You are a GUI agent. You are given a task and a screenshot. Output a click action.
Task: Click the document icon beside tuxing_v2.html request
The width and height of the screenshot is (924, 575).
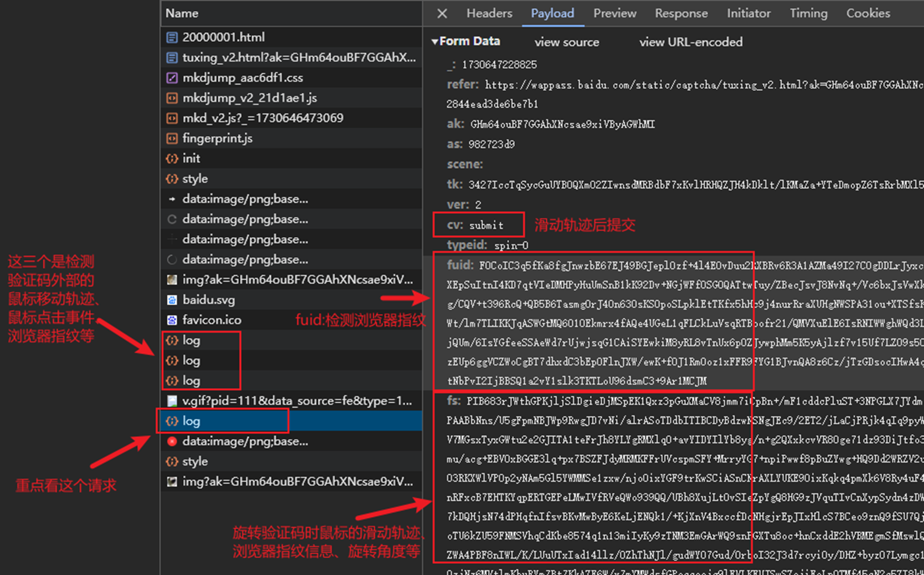pyautogui.click(x=172, y=58)
